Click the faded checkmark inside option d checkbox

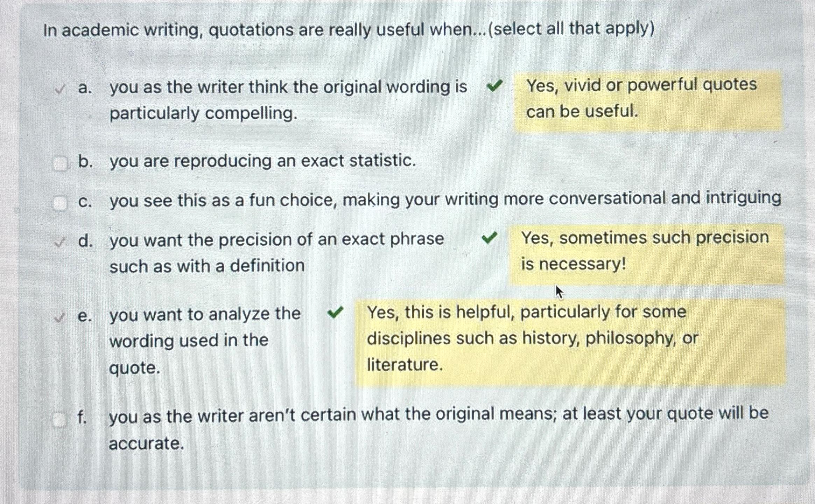(59, 241)
